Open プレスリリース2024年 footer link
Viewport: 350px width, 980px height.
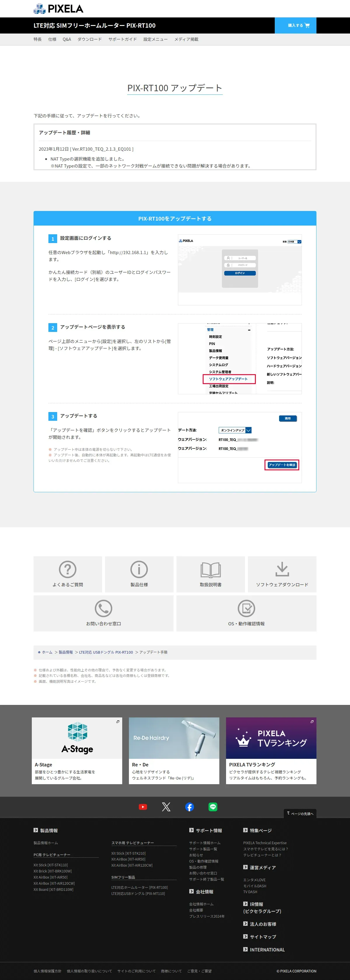point(207,916)
